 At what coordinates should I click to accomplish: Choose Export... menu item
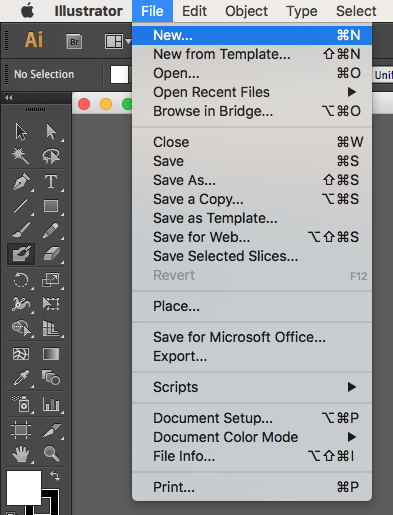pyautogui.click(x=252, y=356)
